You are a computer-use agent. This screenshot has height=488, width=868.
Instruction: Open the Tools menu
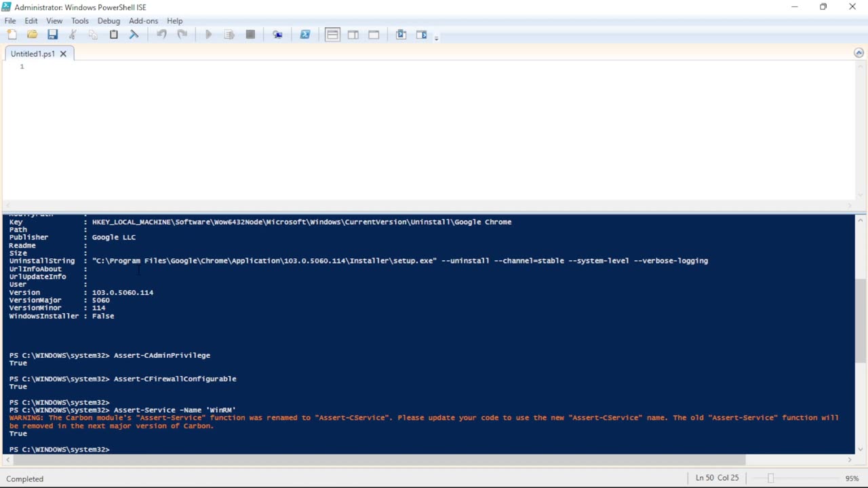coord(80,21)
